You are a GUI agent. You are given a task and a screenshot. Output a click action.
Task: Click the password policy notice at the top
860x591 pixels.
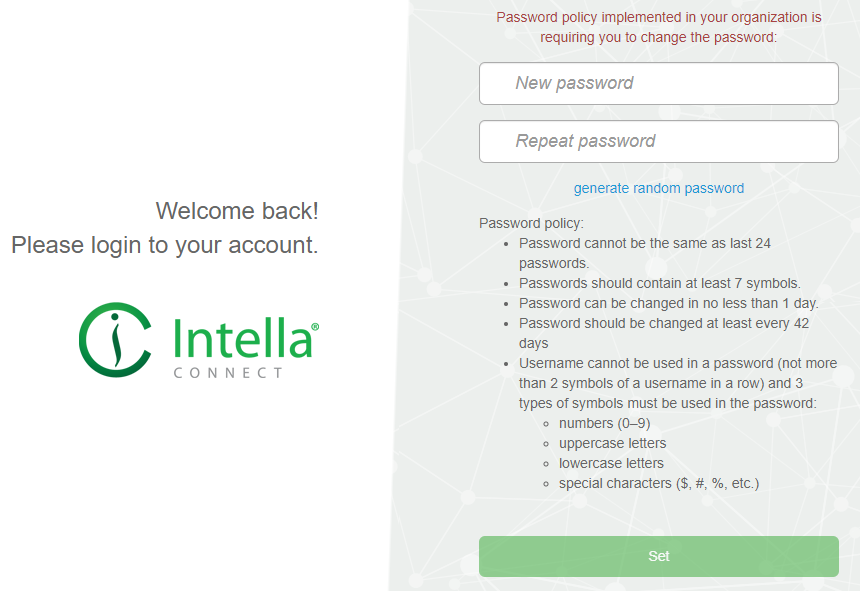click(659, 27)
